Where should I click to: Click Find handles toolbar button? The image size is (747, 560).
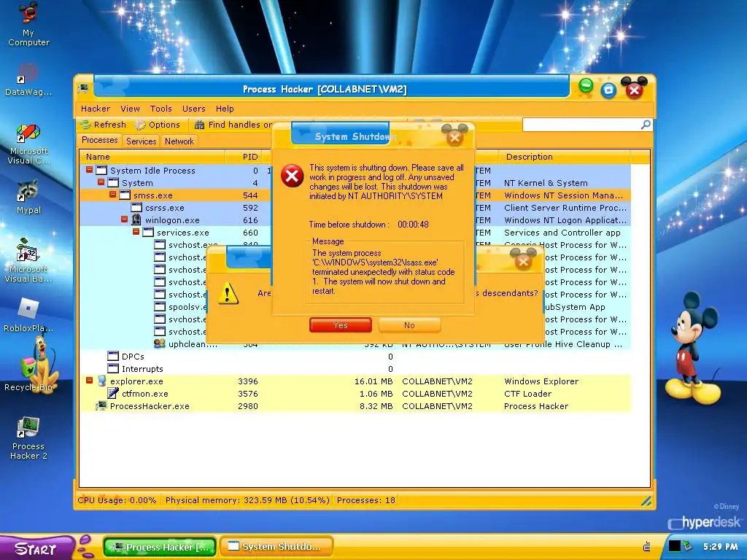tap(233, 125)
